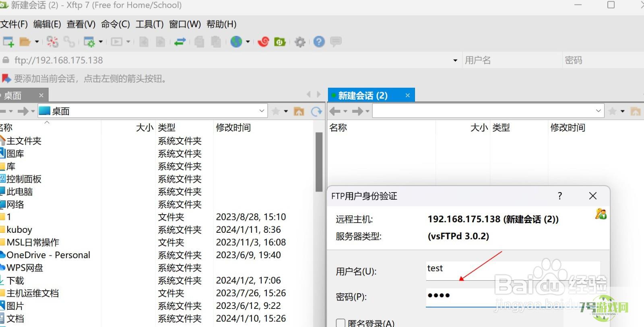Select the OneDrive - Personal row

tap(157, 255)
